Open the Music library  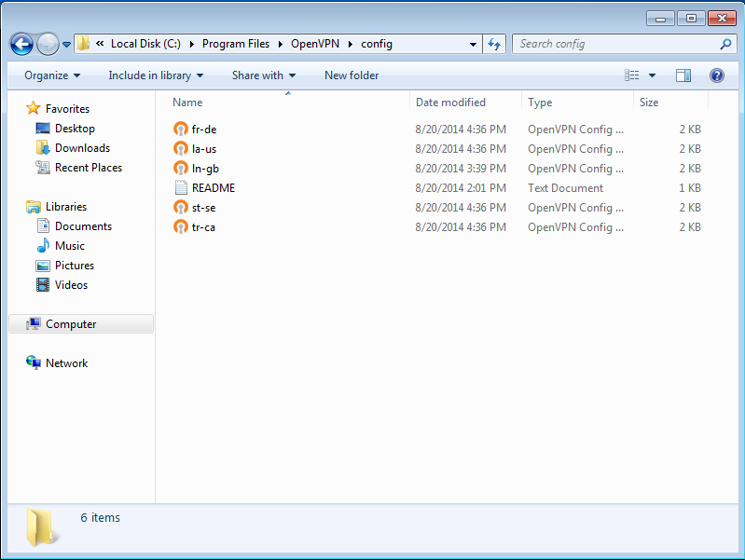point(69,246)
